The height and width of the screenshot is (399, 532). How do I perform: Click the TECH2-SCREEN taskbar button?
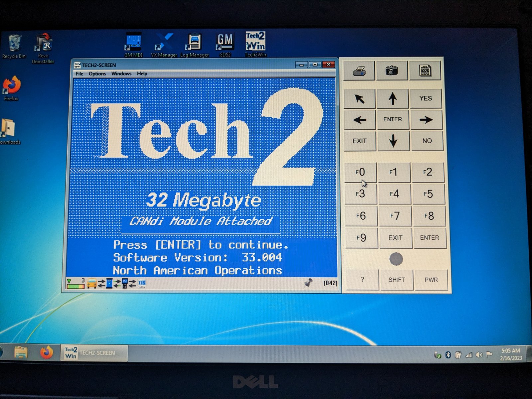point(94,353)
